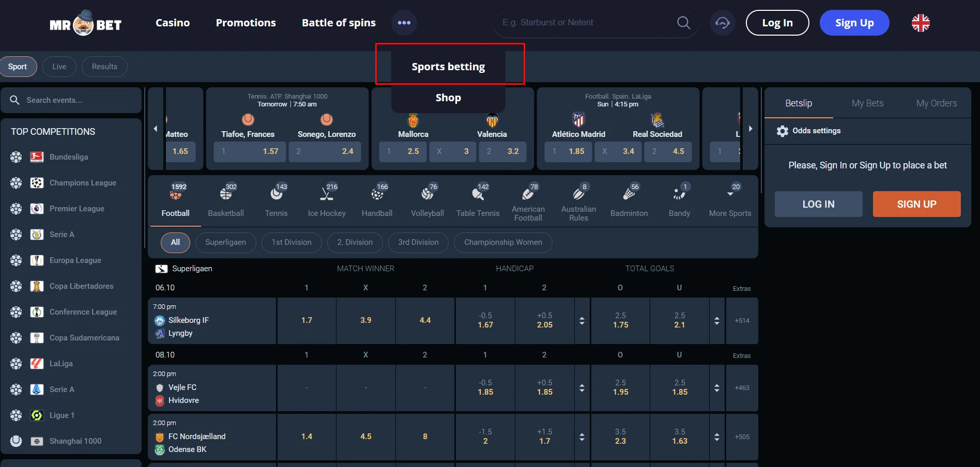
Task: Expand the More Sports dropdown
Action: point(730,201)
